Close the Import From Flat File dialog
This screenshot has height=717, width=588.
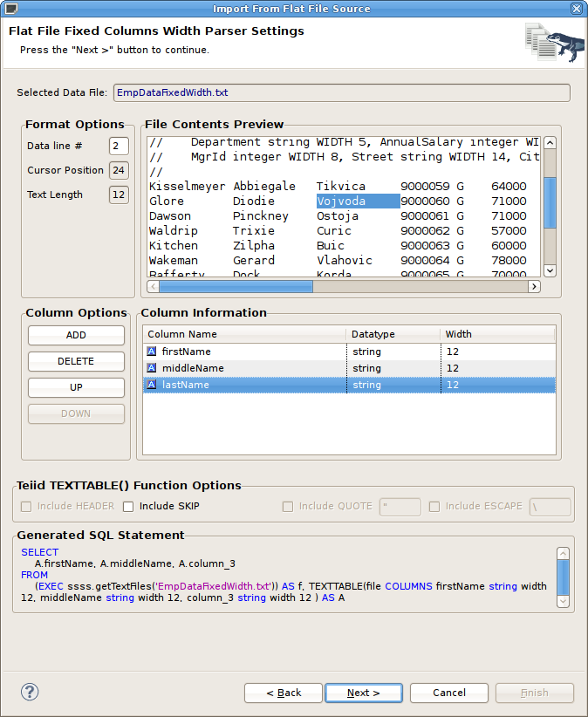577,9
